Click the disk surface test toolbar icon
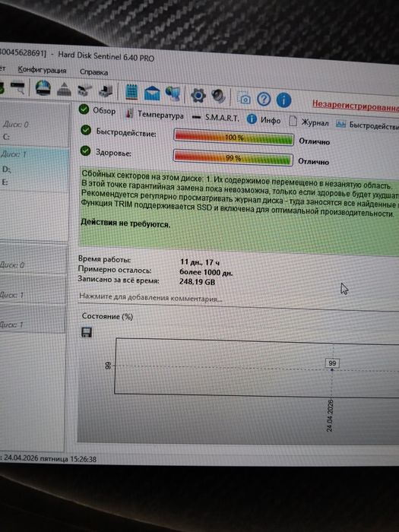 [x=84, y=91]
